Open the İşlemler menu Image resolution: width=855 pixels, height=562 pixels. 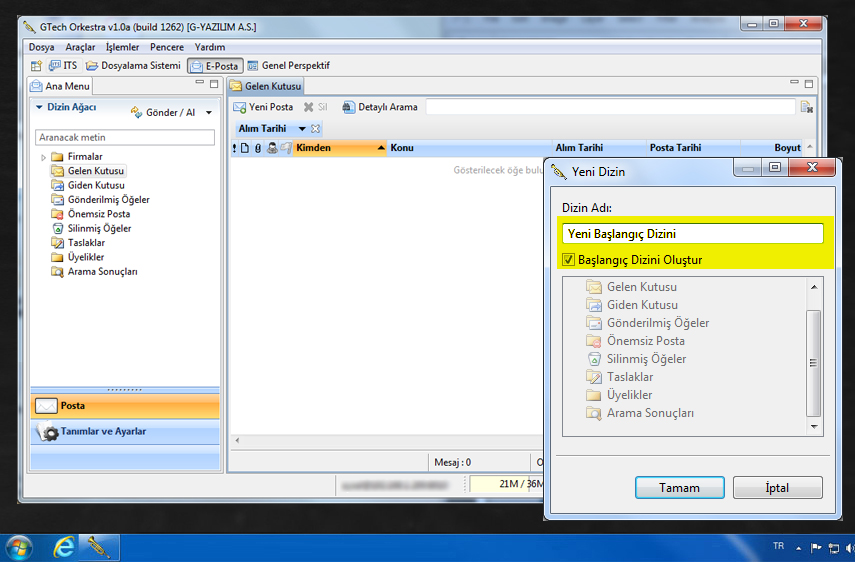(x=122, y=47)
